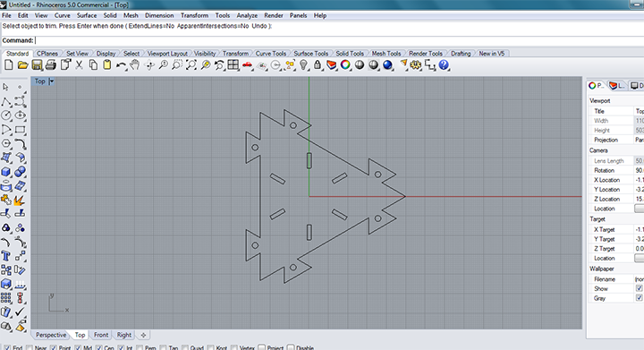The width and height of the screenshot is (644, 350).
Task: Click the New document icon
Action: [9, 65]
